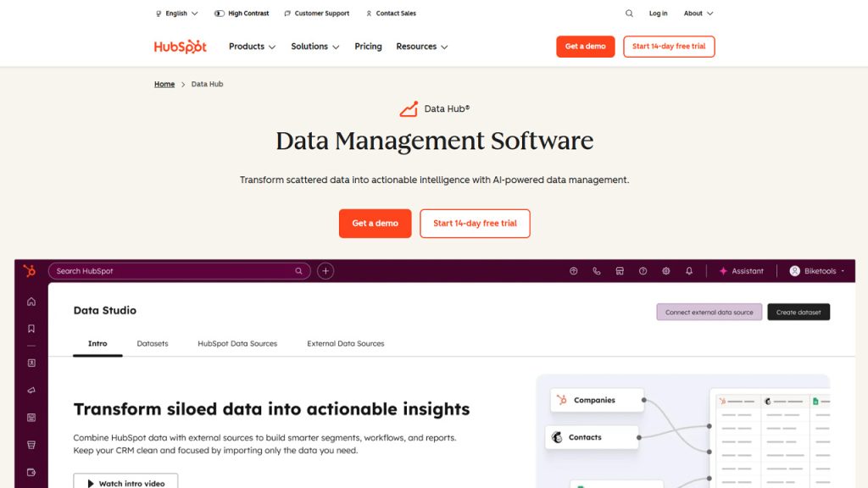The width and height of the screenshot is (868, 488).
Task: Click the Log in link
Action: pyautogui.click(x=658, y=14)
